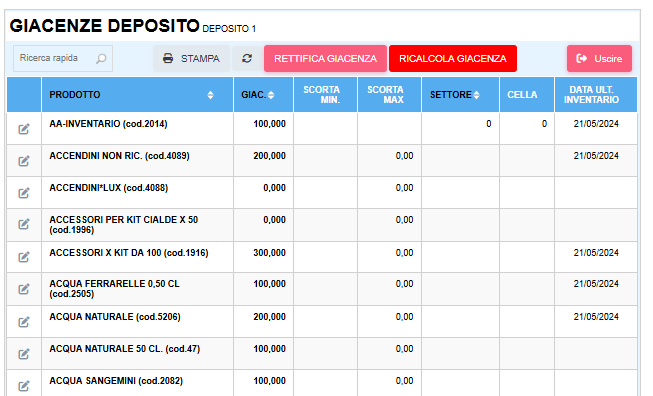Sort table by SETTORE column

point(476,95)
